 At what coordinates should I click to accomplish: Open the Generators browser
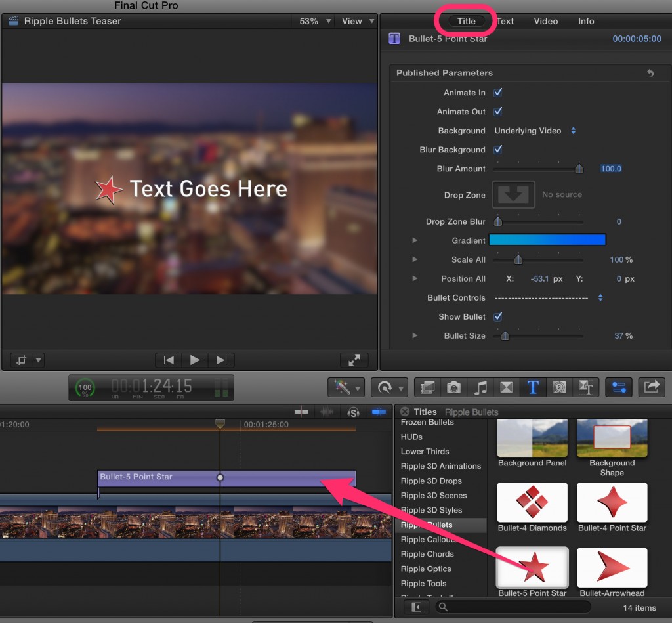(559, 387)
